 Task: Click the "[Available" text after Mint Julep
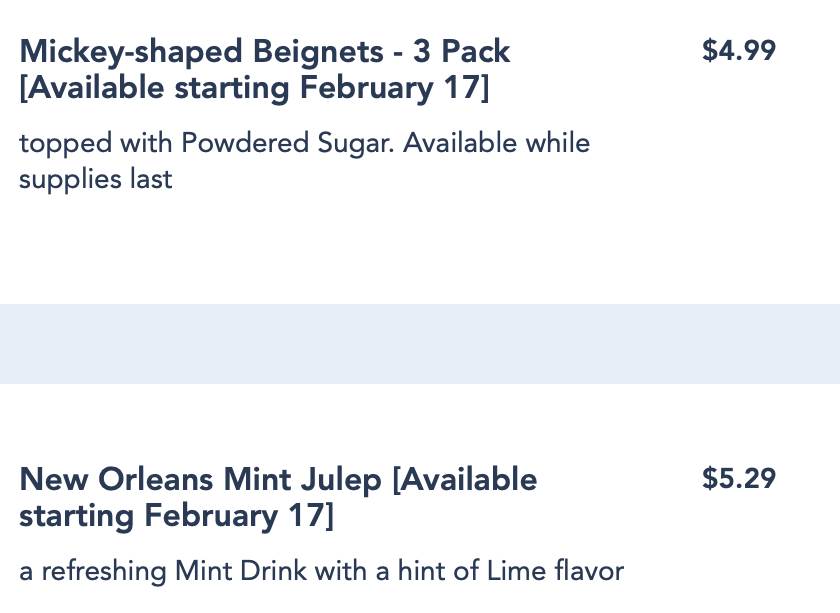[x=465, y=480]
